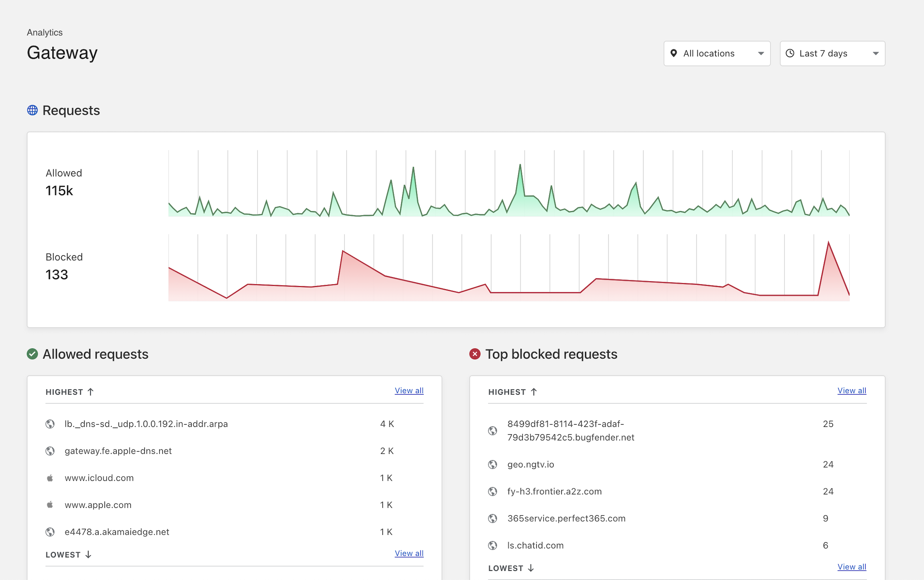Click the red blocked icon beside Top blocked requests
This screenshot has height=580, width=924.
click(x=475, y=354)
